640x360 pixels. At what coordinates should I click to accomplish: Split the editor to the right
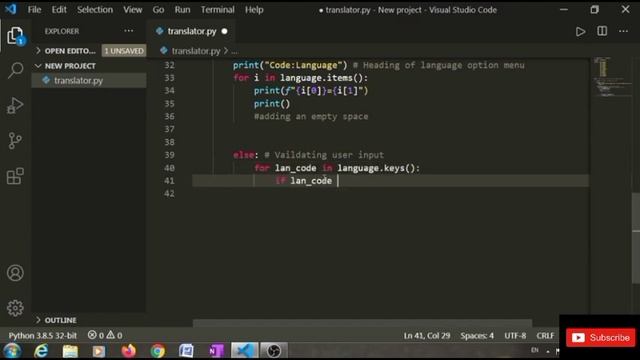[x=602, y=31]
